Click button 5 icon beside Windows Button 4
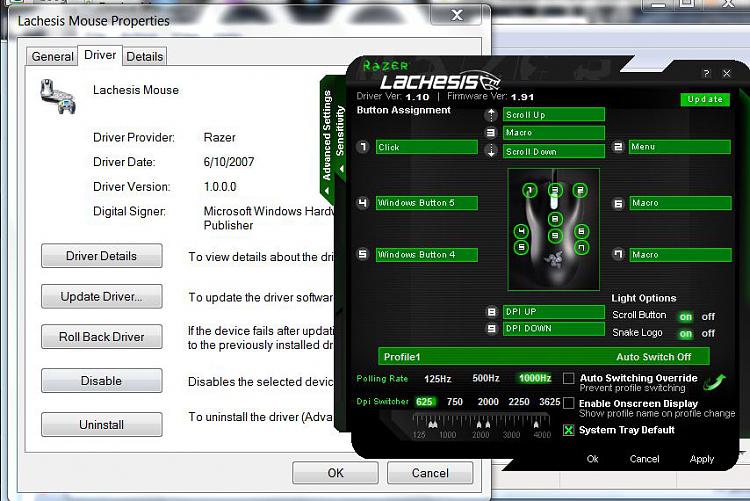750x501 pixels. click(363, 255)
